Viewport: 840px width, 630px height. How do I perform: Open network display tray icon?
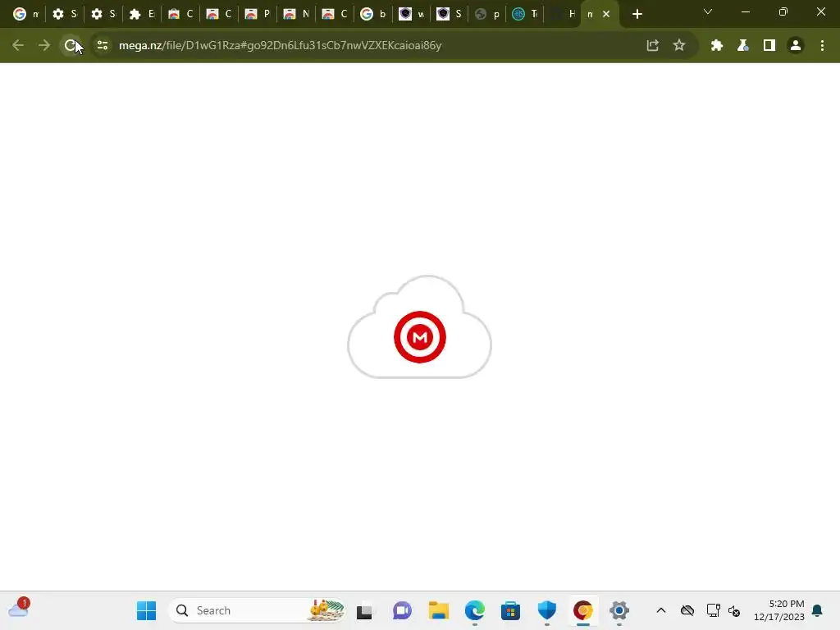pos(713,610)
